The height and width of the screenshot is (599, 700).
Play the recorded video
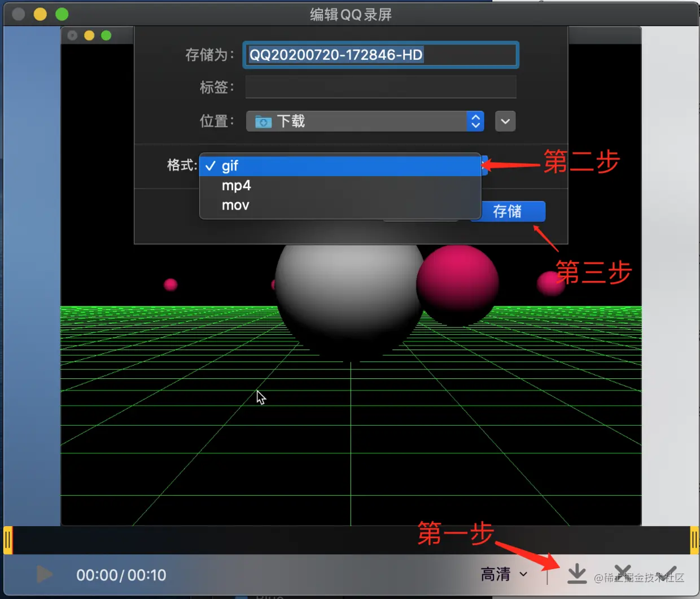pos(44,574)
